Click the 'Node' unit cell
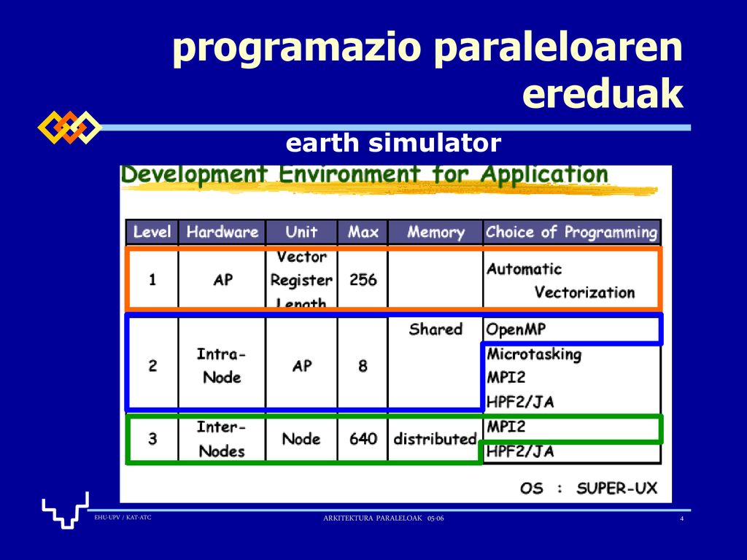The height and width of the screenshot is (560, 747). (x=301, y=438)
